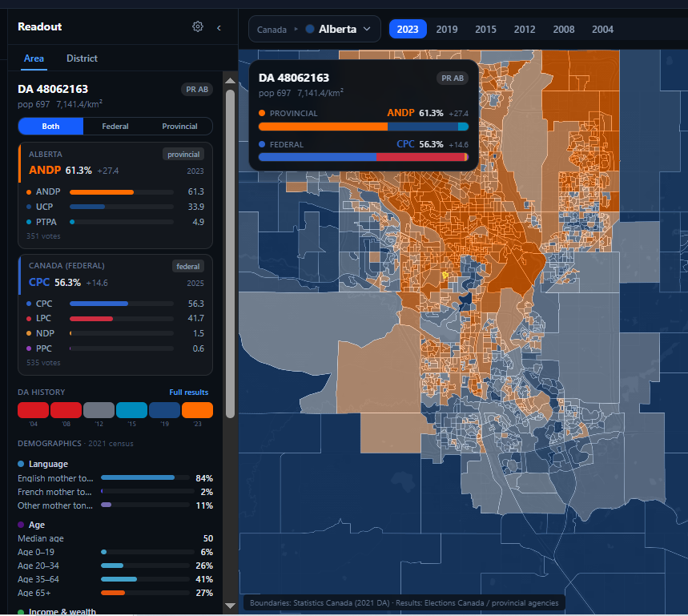Click the Other mother tongue row
The height and width of the screenshot is (616, 688).
[115, 505]
